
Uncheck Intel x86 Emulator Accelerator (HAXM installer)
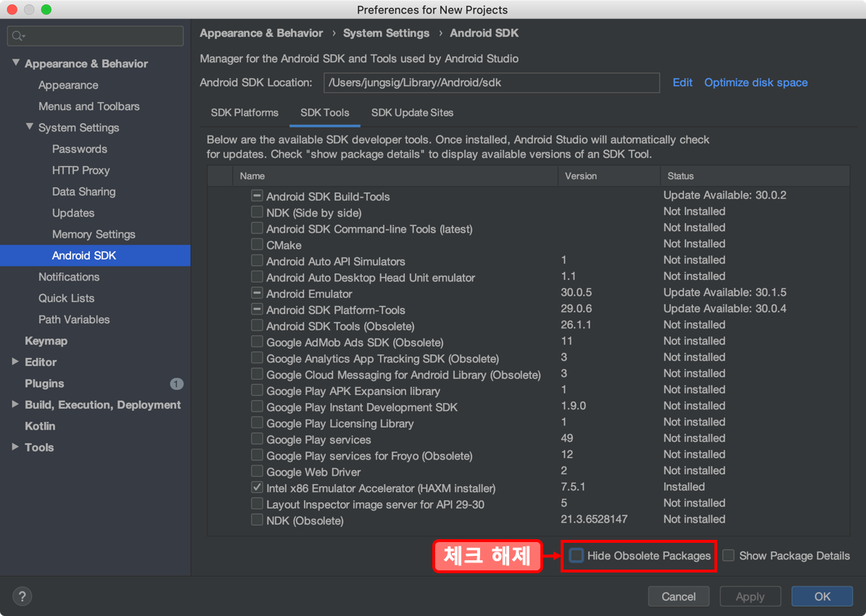click(x=257, y=488)
